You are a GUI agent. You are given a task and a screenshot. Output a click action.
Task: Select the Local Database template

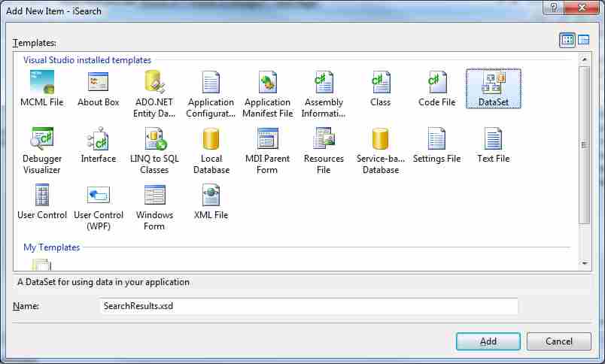[211, 150]
